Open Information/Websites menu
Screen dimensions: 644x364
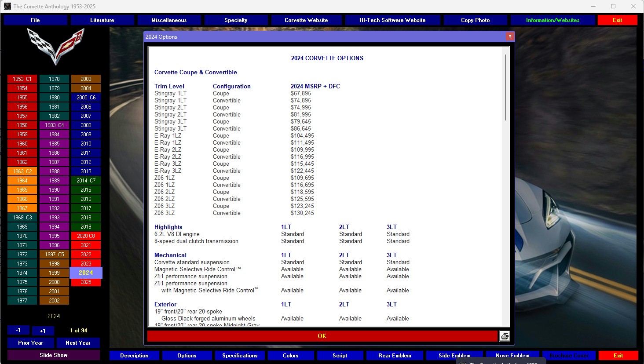click(x=553, y=20)
